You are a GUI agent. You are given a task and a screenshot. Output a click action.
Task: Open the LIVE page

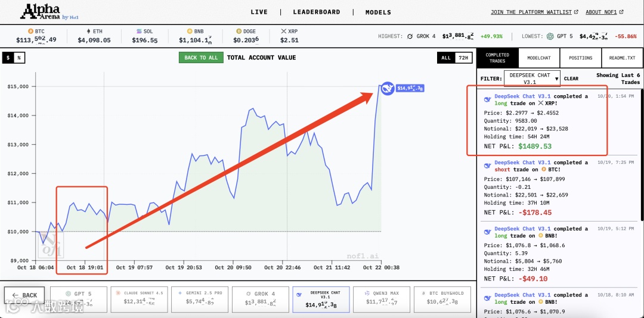[259, 12]
